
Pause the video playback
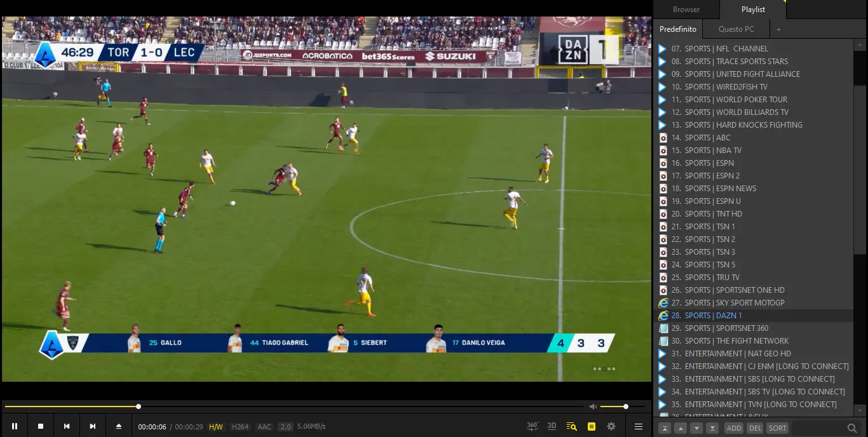[15, 426]
